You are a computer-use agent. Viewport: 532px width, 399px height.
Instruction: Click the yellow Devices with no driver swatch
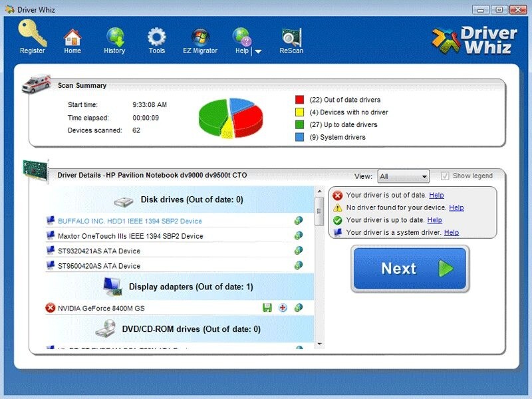(300, 112)
